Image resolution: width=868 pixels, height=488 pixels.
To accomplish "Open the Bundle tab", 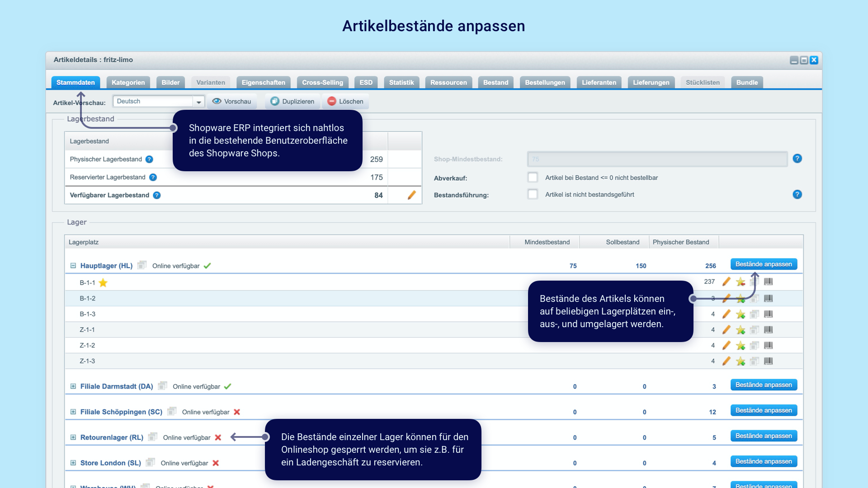I will tap(747, 82).
